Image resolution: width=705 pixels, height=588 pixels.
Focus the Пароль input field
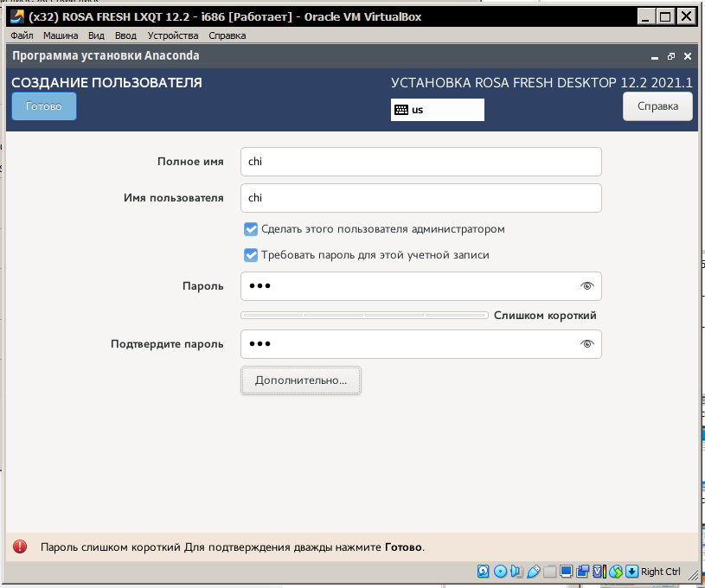point(421,286)
